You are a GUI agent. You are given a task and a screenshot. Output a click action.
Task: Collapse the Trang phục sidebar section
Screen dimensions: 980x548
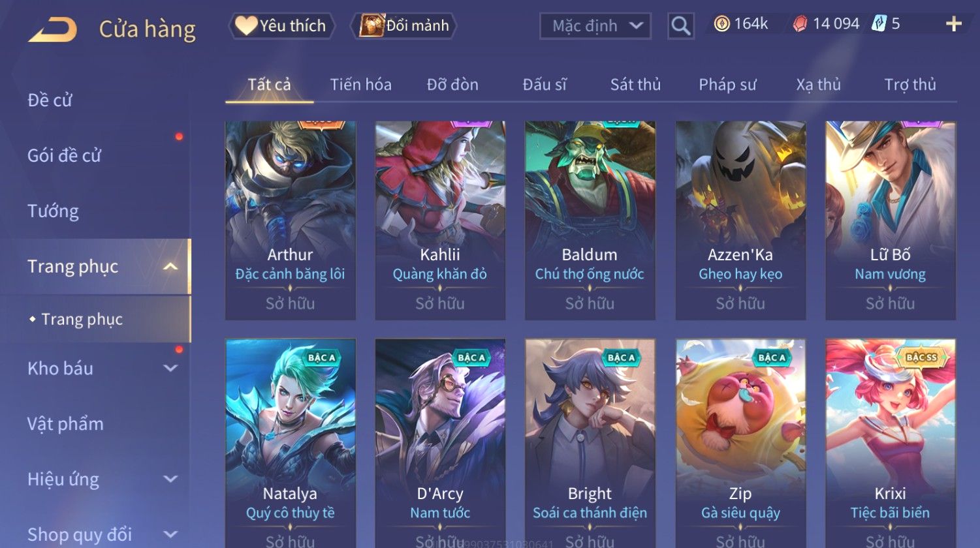click(x=170, y=267)
